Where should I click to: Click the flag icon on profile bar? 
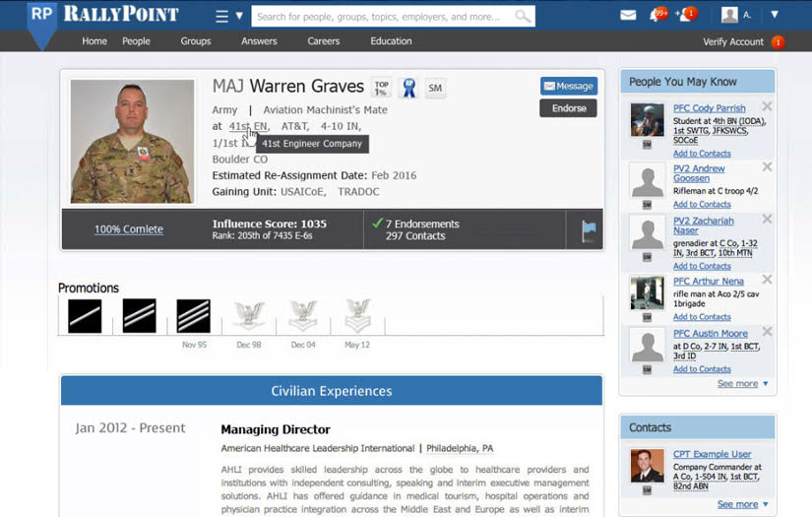click(x=589, y=231)
